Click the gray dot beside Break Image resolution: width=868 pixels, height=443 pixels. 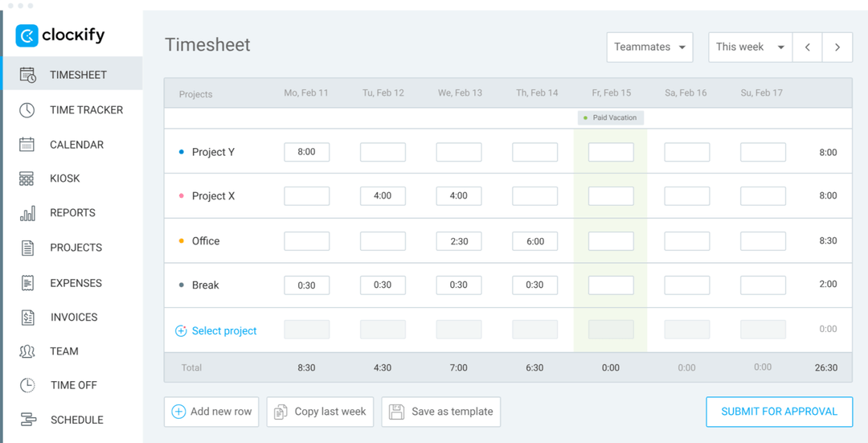coord(181,285)
